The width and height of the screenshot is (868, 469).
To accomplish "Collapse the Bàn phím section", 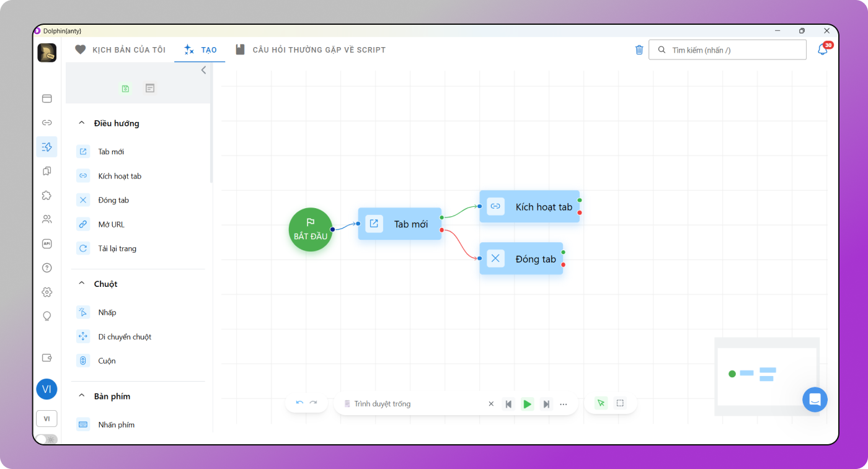I will coord(81,396).
